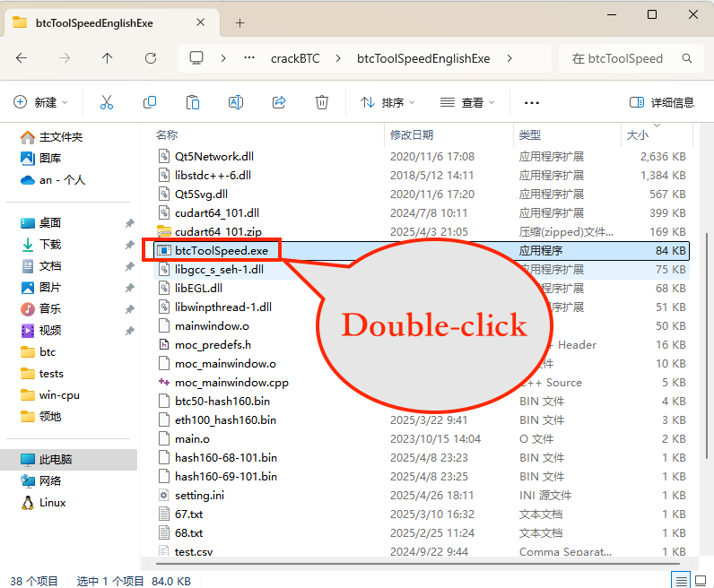Click the Rename icon in toolbar

[x=235, y=102]
